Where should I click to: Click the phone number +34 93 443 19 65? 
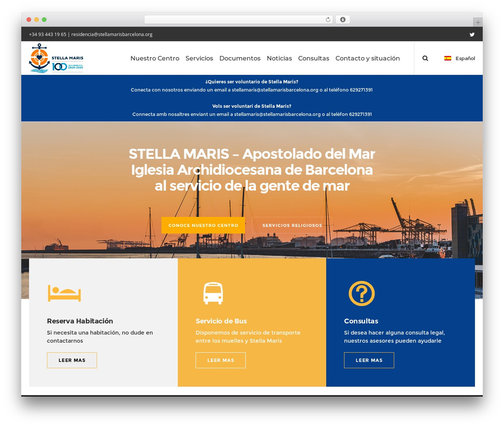[x=47, y=35]
